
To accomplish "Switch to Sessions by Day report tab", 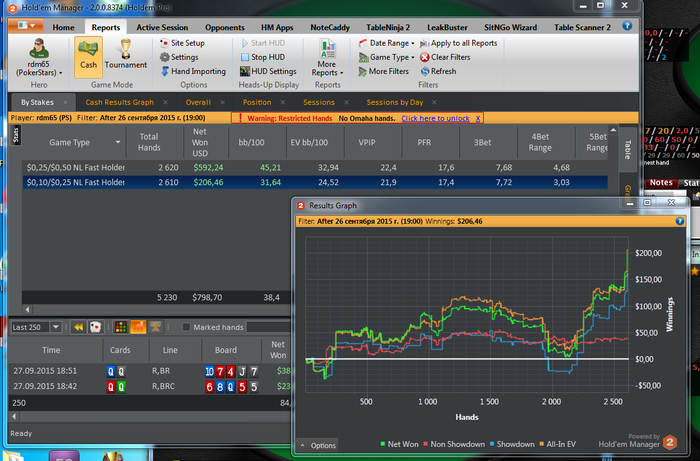I will point(395,102).
